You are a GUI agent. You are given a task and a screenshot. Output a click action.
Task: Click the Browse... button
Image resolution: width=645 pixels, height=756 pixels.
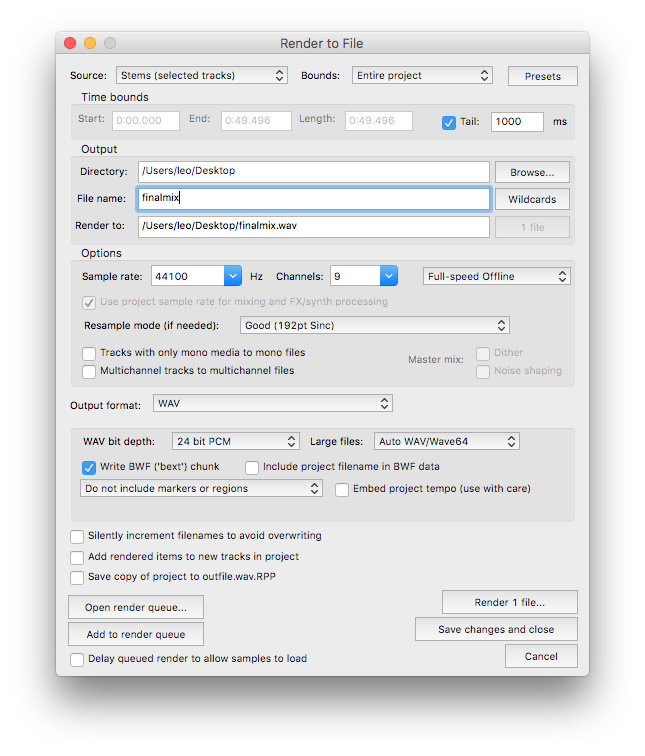pos(532,172)
